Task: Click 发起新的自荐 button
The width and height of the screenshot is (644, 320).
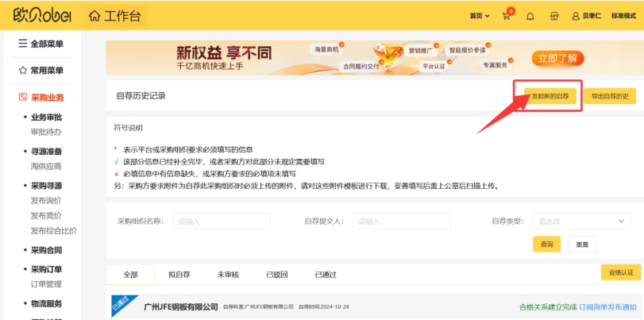Action: tap(550, 96)
